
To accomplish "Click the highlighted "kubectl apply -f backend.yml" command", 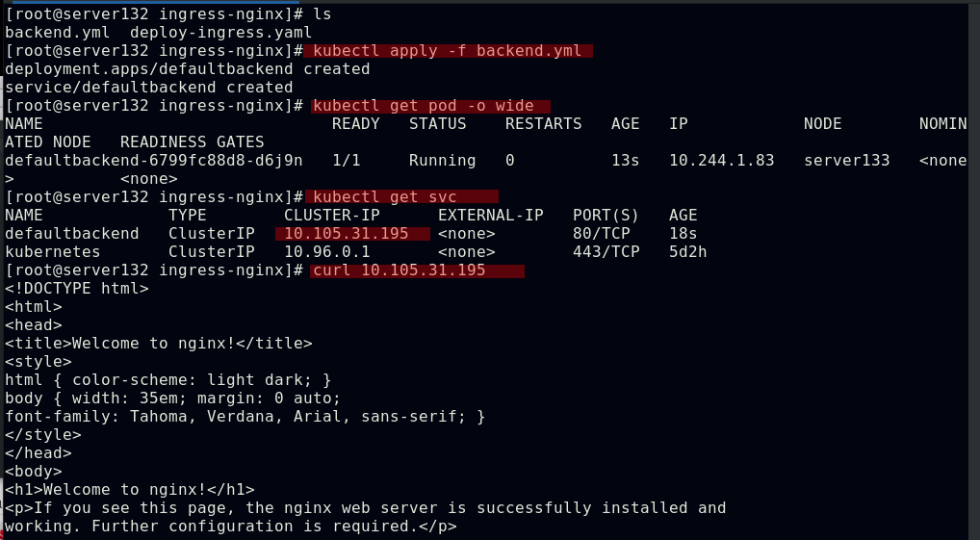I will [448, 51].
